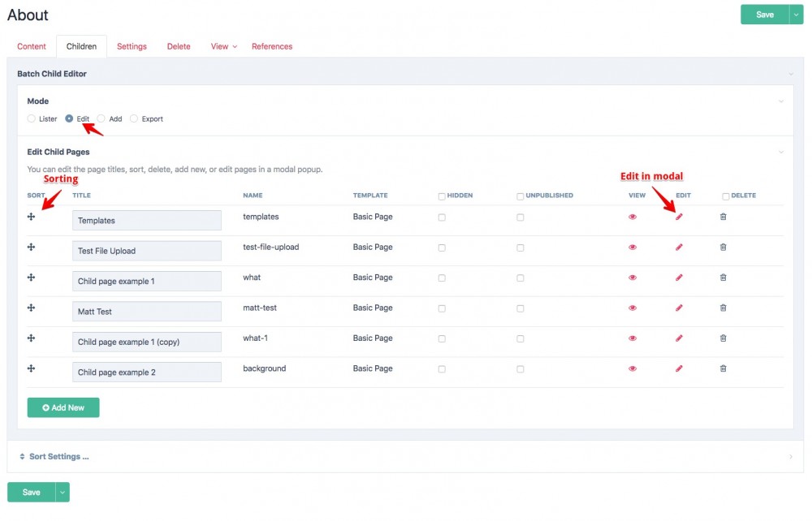Expand the Sort Settings section
Image resolution: width=812 pixels, height=521 pixels.
coord(58,457)
